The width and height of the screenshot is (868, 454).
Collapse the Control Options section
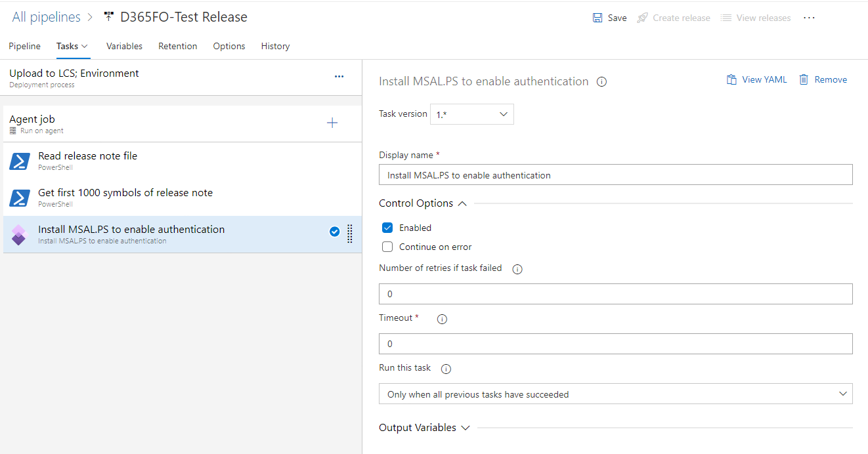pos(463,203)
